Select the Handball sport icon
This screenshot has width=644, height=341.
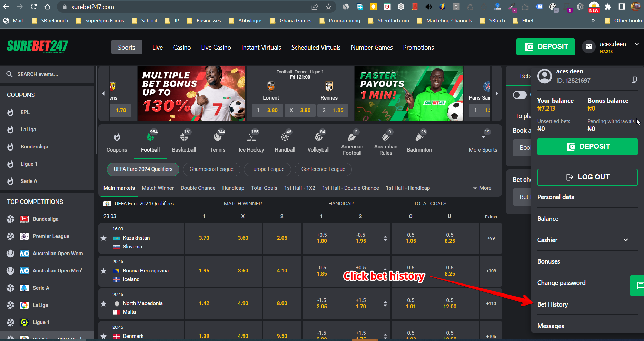[285, 137]
